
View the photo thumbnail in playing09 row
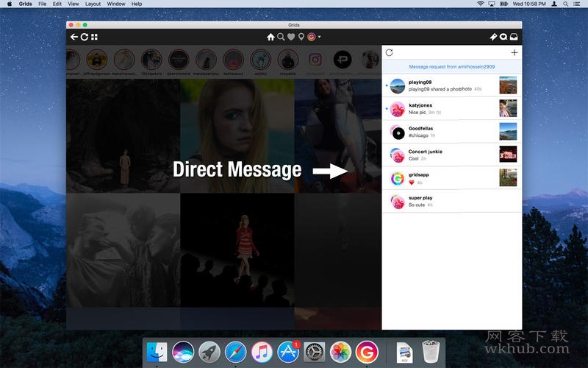pos(508,85)
